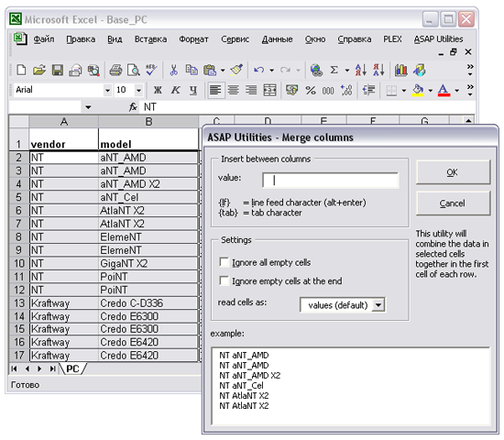Screen dimensions: 504x440
Task: Open the Файл menu
Action: point(44,39)
